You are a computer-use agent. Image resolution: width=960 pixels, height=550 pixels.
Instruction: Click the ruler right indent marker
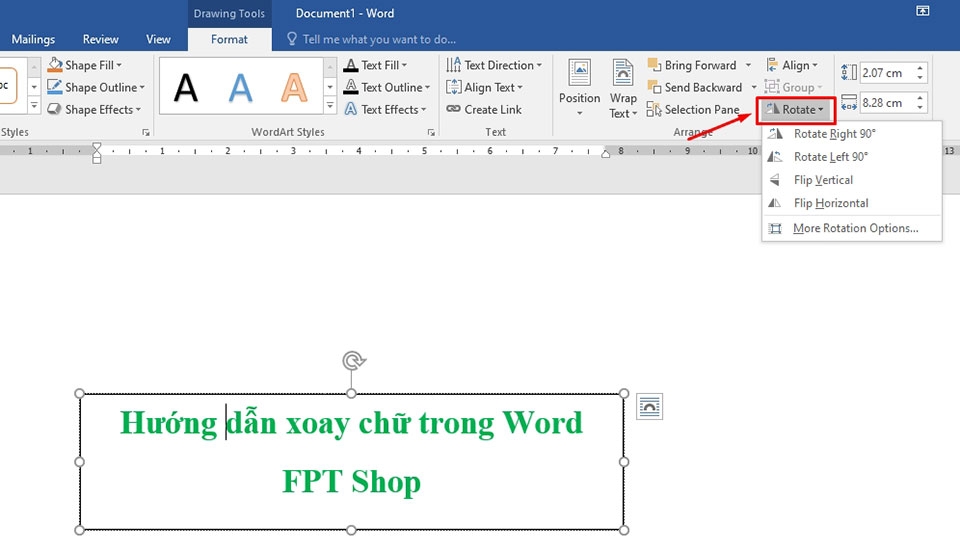click(606, 154)
